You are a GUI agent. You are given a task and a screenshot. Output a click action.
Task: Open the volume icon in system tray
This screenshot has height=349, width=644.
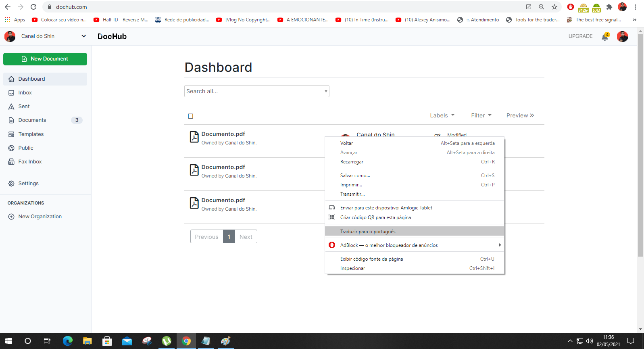coord(590,341)
